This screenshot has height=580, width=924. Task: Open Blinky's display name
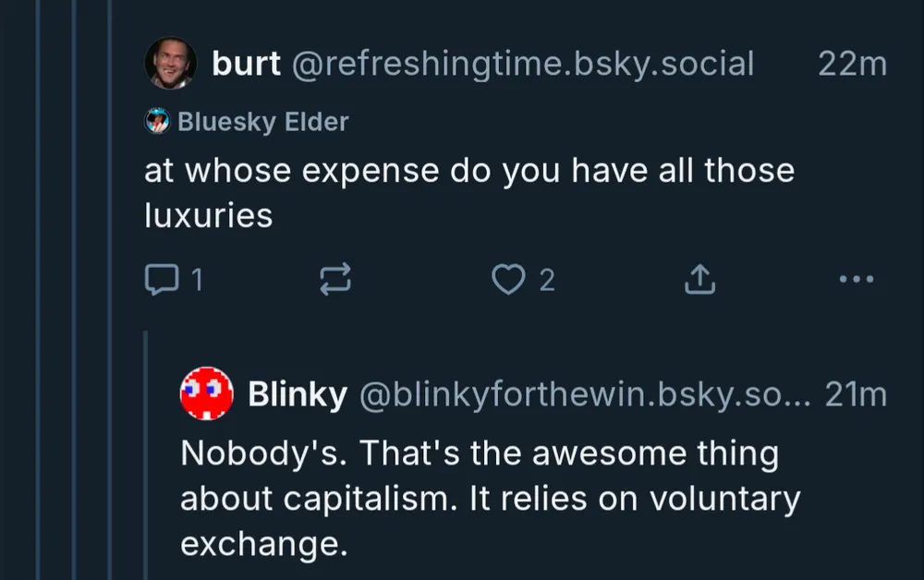(298, 394)
